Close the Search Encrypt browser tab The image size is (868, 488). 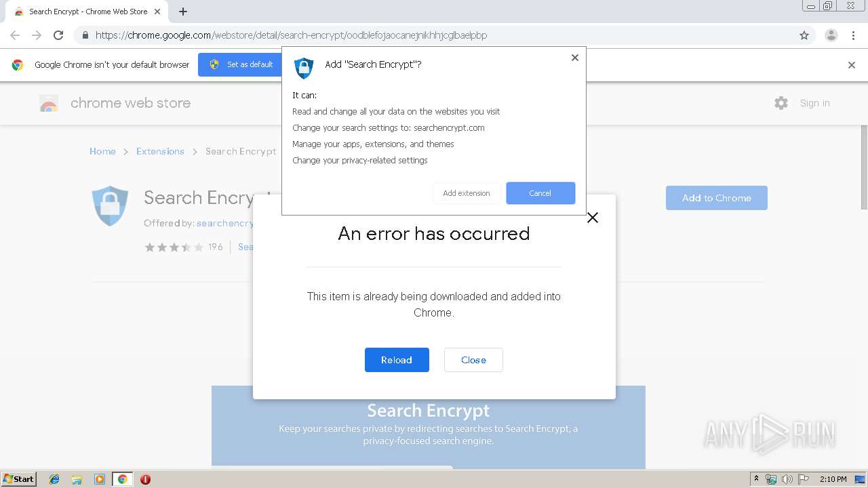157,12
